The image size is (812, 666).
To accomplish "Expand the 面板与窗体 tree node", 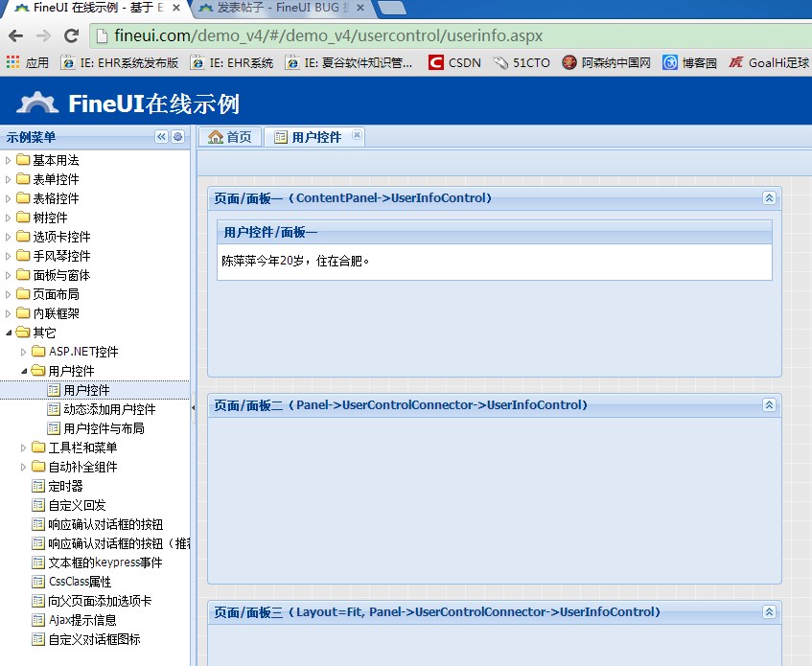I will [x=8, y=275].
